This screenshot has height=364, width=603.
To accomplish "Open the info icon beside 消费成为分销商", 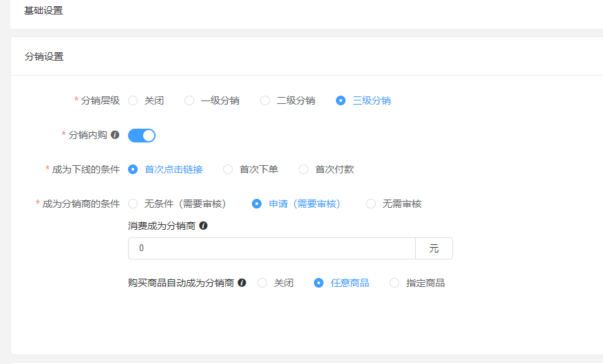I will point(204,226).
